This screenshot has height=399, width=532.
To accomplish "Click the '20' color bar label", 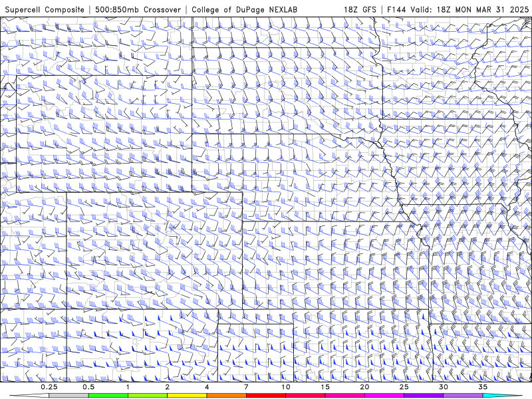I will click(x=364, y=387).
